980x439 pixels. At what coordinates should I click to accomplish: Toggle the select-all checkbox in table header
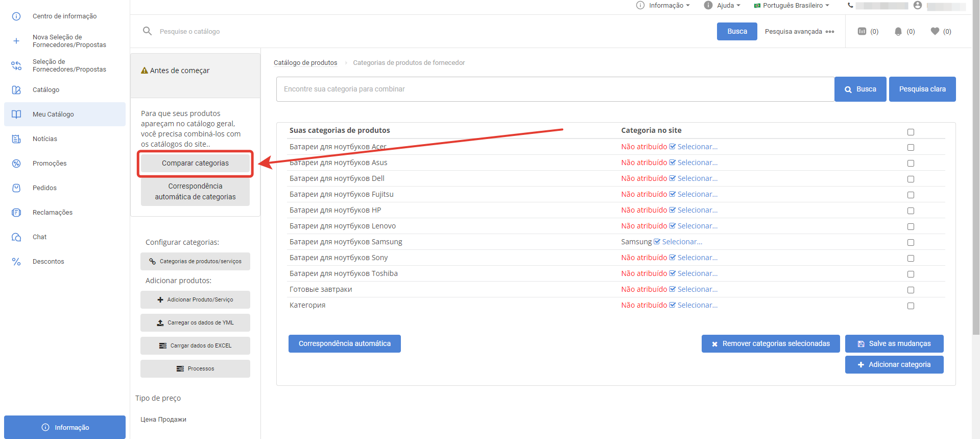[911, 132]
